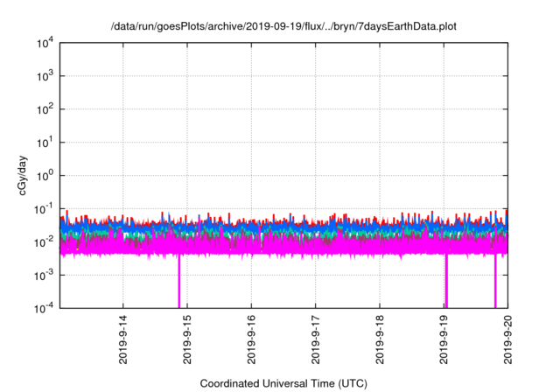The width and height of the screenshot is (560, 392).
Task: Click the 10^1 y-axis tick label
Action: coord(45,143)
